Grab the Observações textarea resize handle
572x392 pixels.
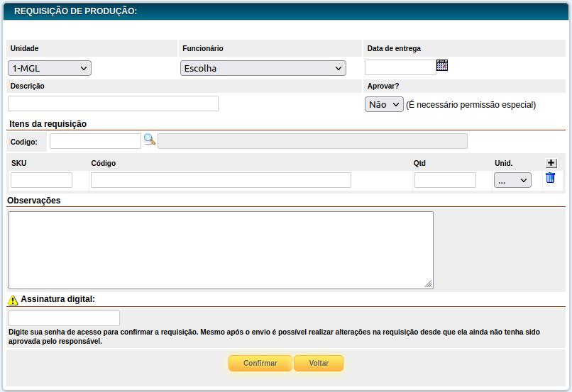coord(429,284)
